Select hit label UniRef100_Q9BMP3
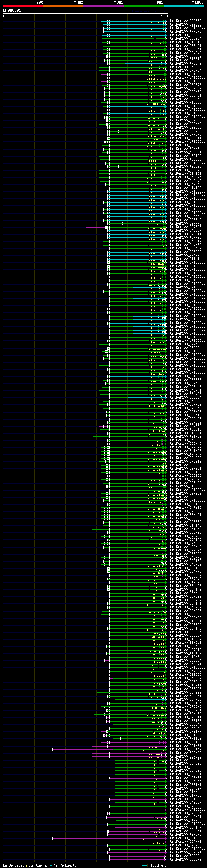Image resolution: width=207 pixels, height=868 pixels. (186, 412)
